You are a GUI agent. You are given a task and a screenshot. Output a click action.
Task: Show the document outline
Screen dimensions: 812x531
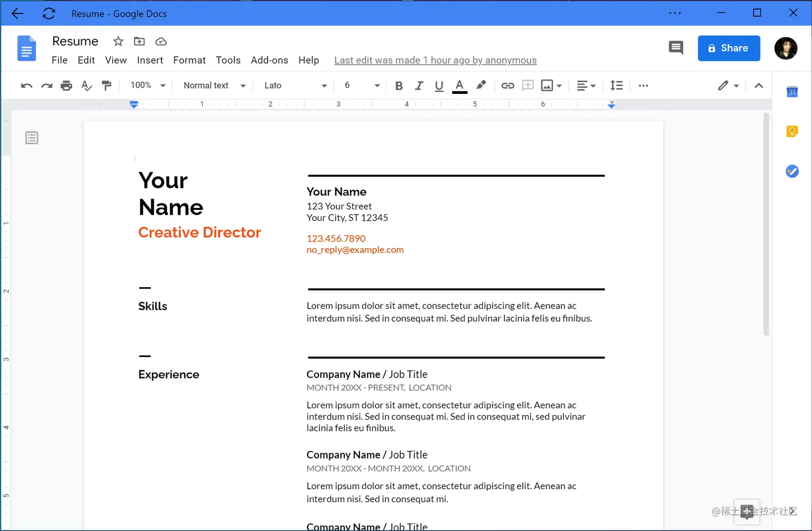point(32,138)
